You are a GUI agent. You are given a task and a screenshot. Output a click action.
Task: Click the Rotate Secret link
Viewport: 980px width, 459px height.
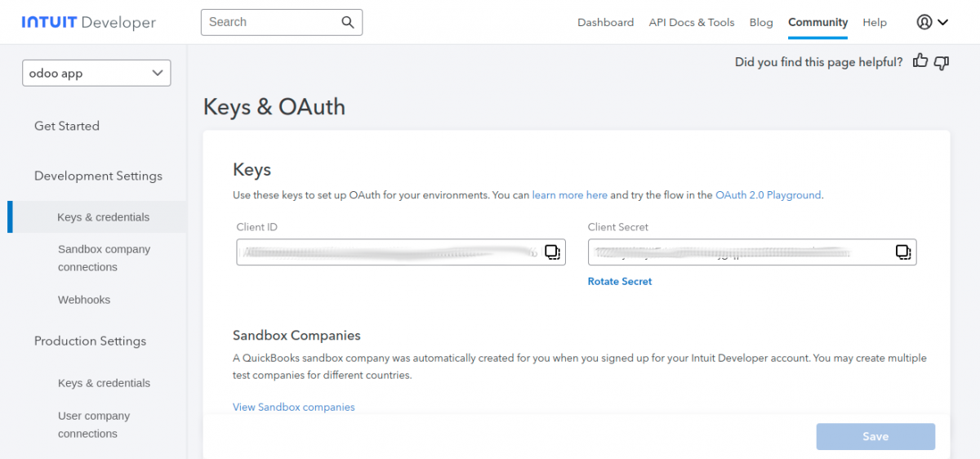(620, 281)
